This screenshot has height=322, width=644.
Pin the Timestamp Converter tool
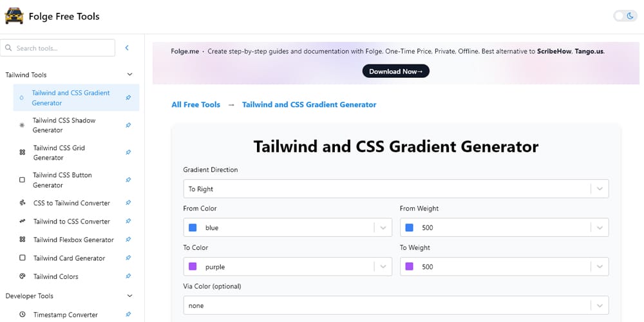pyautogui.click(x=128, y=314)
